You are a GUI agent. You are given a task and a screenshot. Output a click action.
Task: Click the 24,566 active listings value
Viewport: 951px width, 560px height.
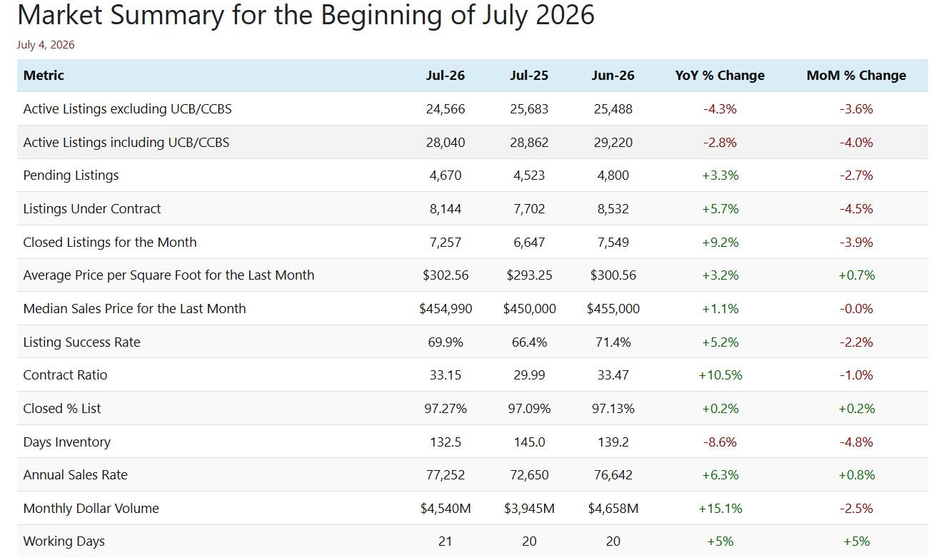tap(446, 109)
